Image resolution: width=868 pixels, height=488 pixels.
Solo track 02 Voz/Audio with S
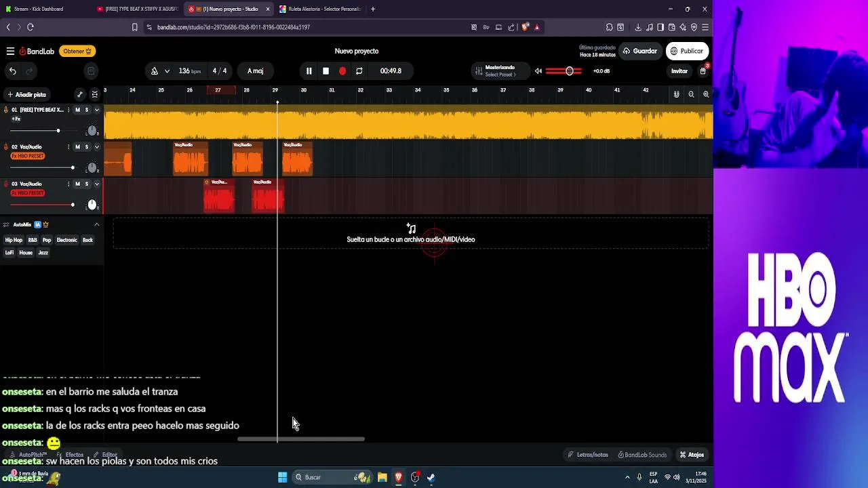pyautogui.click(x=87, y=147)
